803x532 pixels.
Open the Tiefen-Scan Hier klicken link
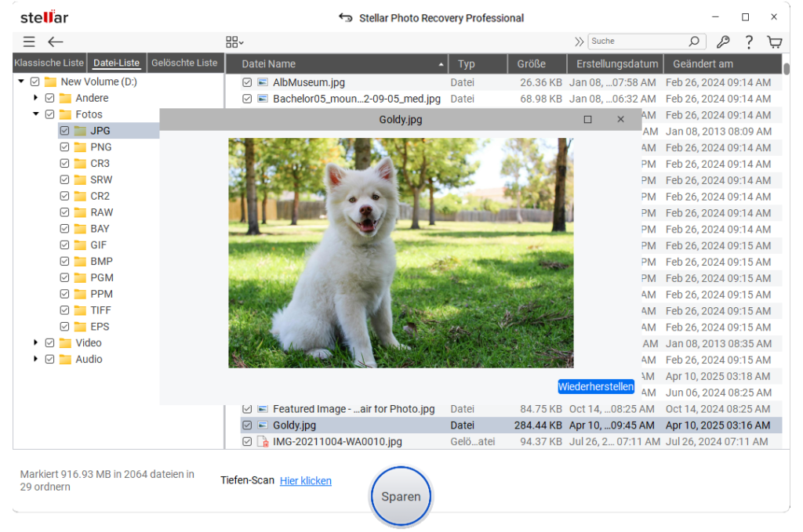click(306, 480)
